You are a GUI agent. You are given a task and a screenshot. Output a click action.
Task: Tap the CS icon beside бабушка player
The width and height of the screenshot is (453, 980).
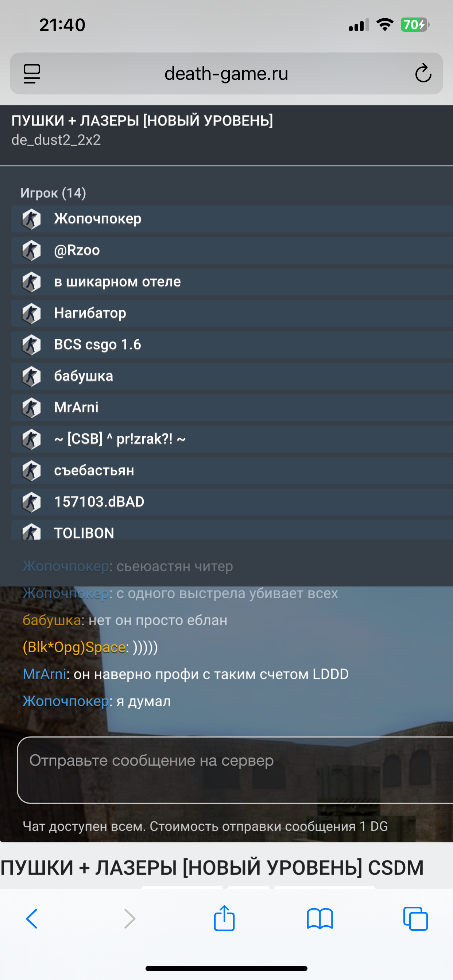pos(32,377)
